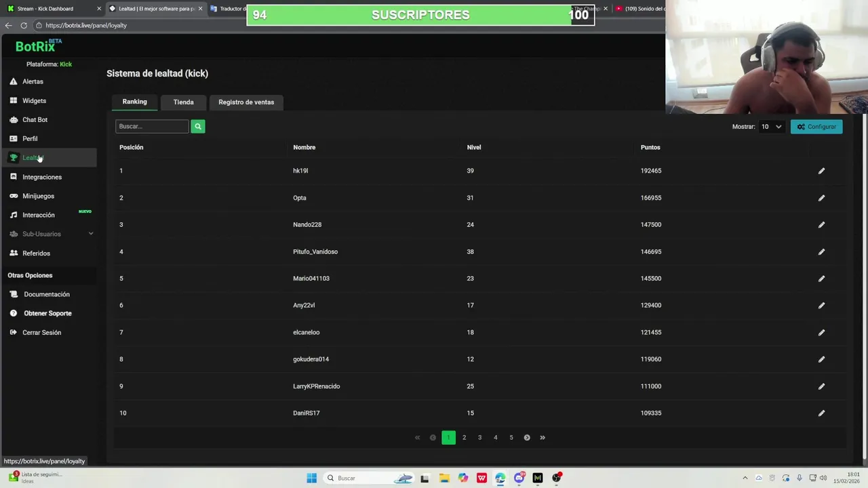Open the Perfil page
868x488 pixels.
(30, 138)
